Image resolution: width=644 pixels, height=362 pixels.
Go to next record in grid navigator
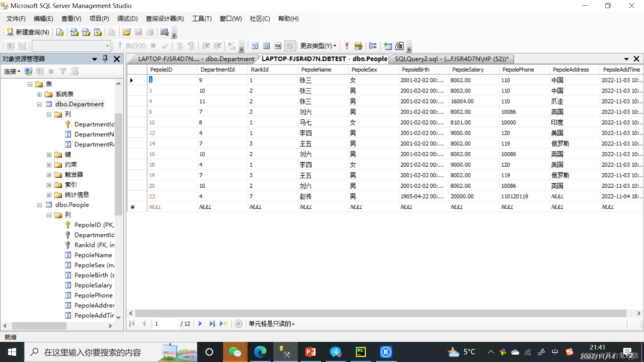pos(200,323)
